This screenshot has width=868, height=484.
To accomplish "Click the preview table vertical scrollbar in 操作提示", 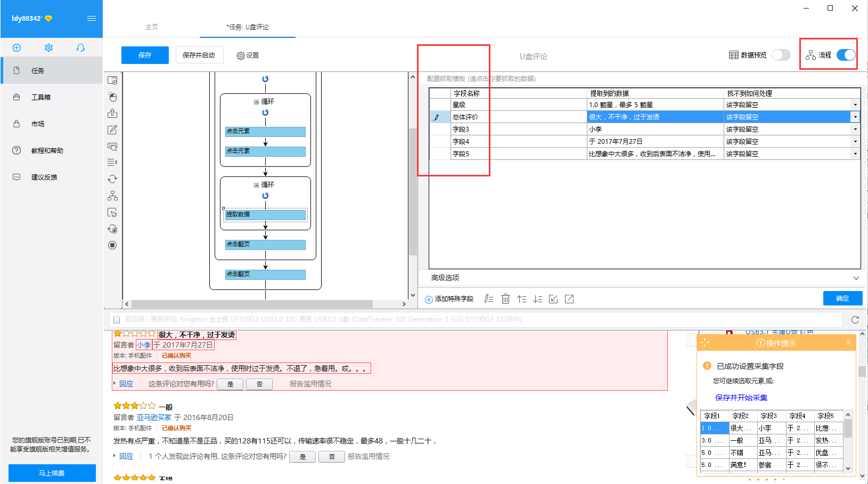I will [848, 428].
